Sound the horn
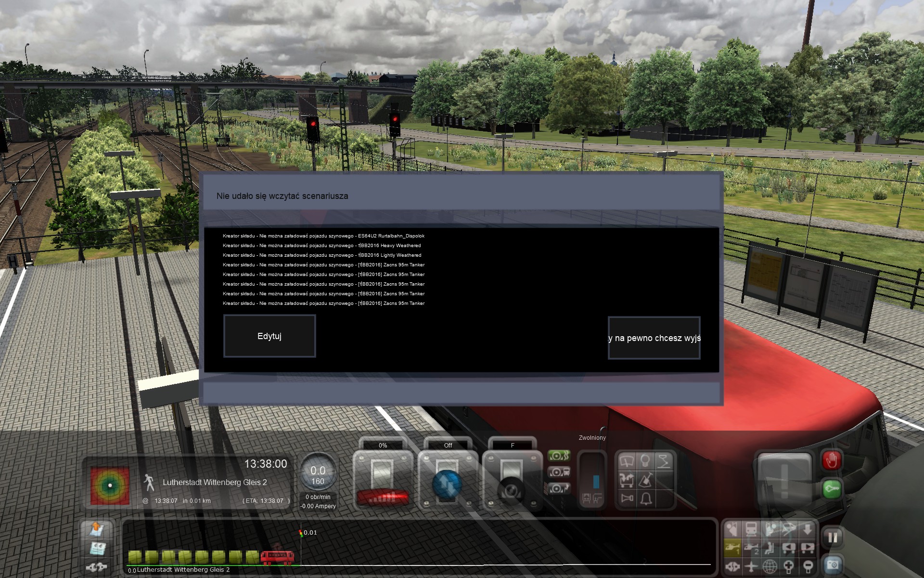 [627, 498]
